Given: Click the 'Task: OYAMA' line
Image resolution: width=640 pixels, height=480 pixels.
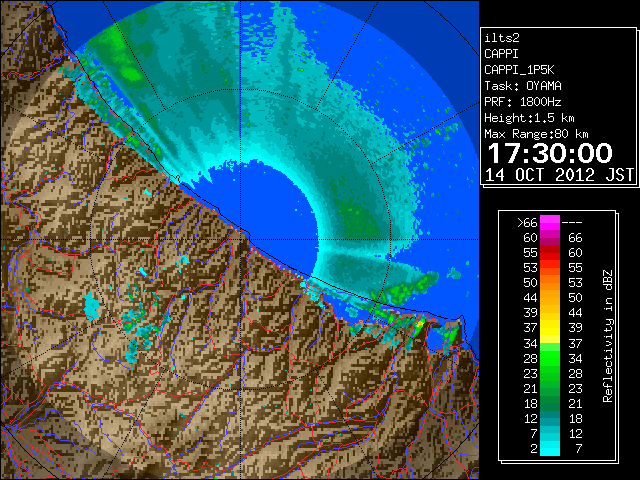Looking at the screenshot, I should [523, 86].
